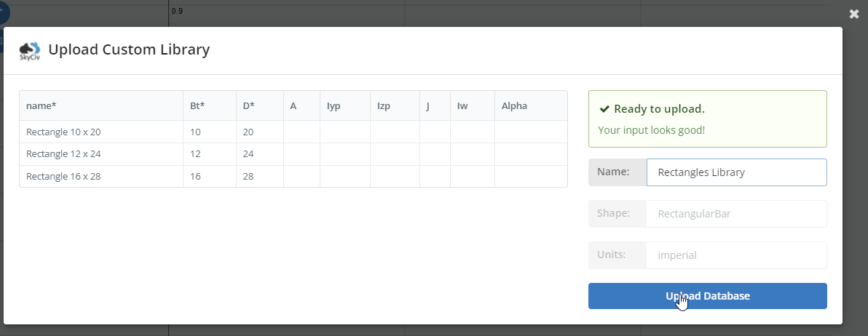Close the Upload Custom Library dialog
868x336 pixels.
click(x=854, y=14)
